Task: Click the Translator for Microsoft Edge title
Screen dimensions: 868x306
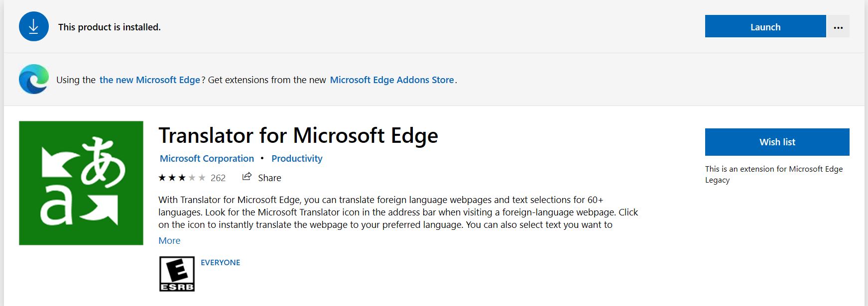Action: click(x=298, y=135)
